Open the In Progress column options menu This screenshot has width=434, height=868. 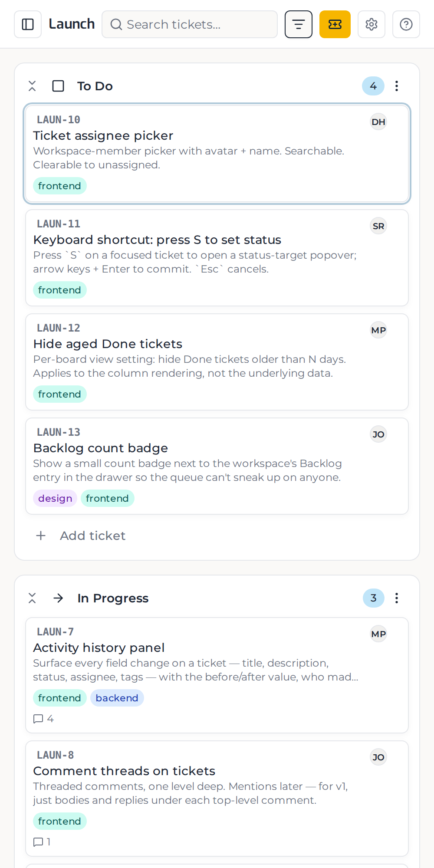point(397,598)
